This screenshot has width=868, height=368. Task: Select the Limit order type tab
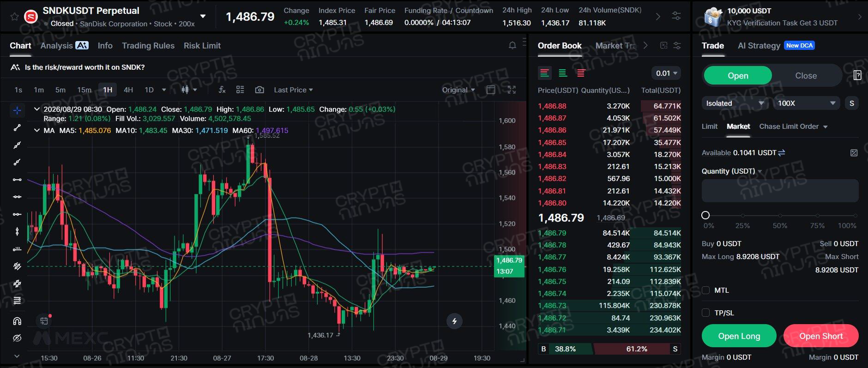[710, 127]
